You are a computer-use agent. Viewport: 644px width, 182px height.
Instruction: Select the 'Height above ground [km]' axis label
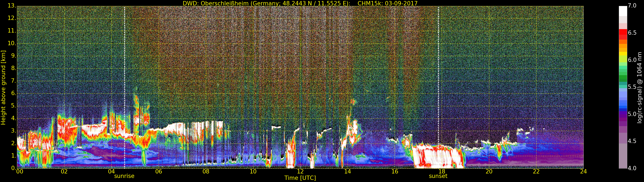tap(3, 88)
